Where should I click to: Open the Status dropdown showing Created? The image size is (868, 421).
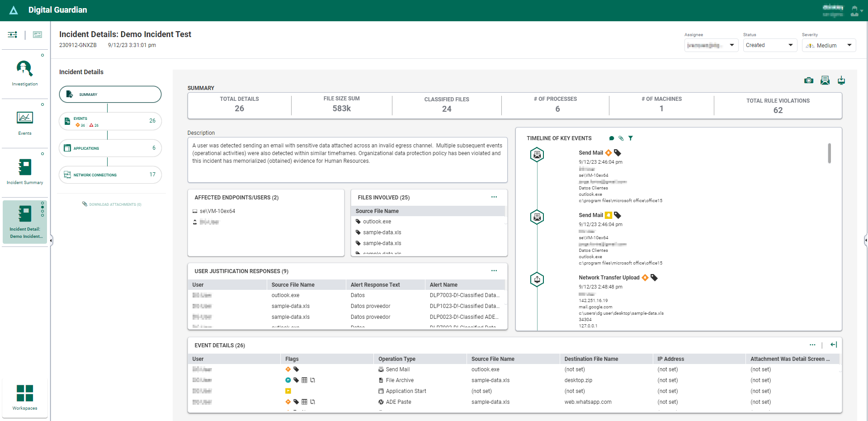point(770,45)
